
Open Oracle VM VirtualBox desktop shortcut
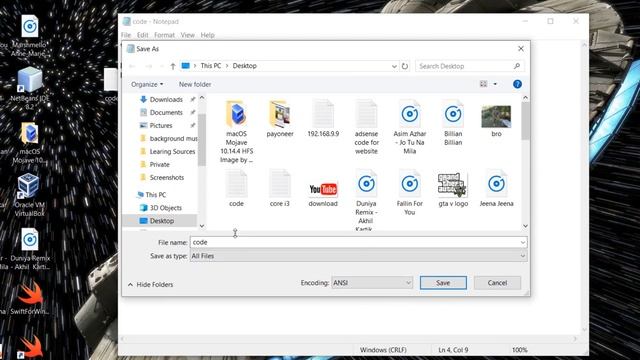29,195
